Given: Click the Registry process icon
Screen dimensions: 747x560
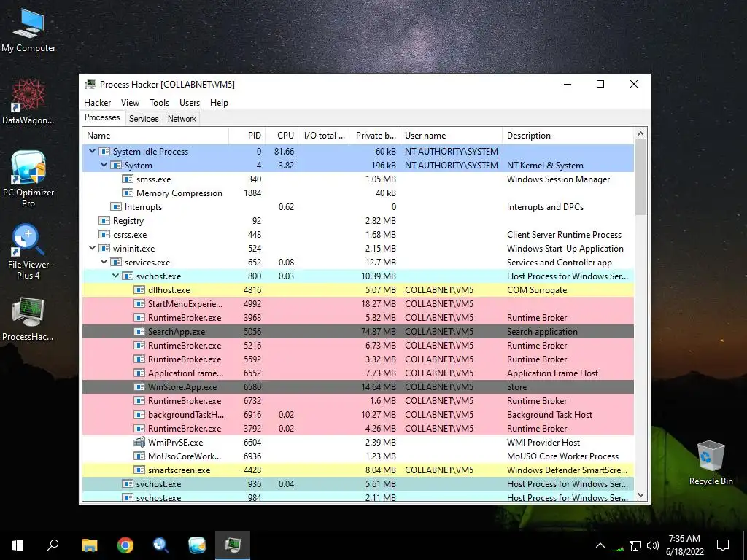Looking at the screenshot, I should click(x=104, y=220).
